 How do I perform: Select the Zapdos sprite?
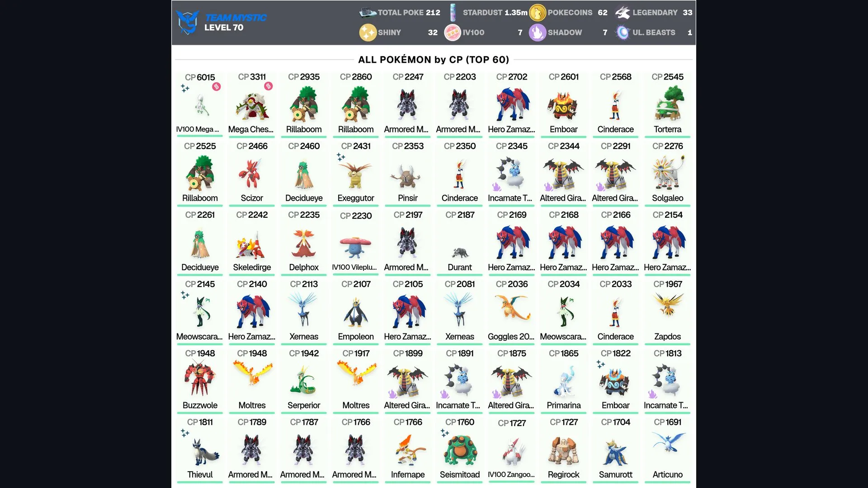pyautogui.click(x=668, y=304)
